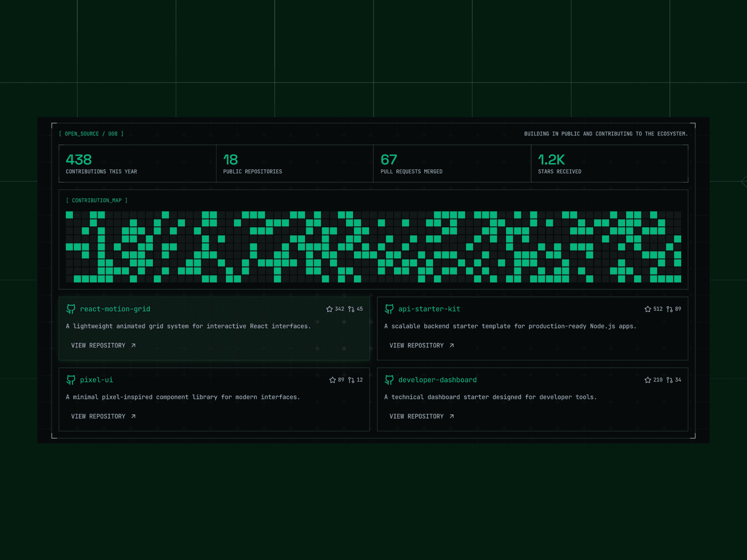Click the 438 contributions this year stat
Viewport: 747px width, 560px height.
[138, 164]
